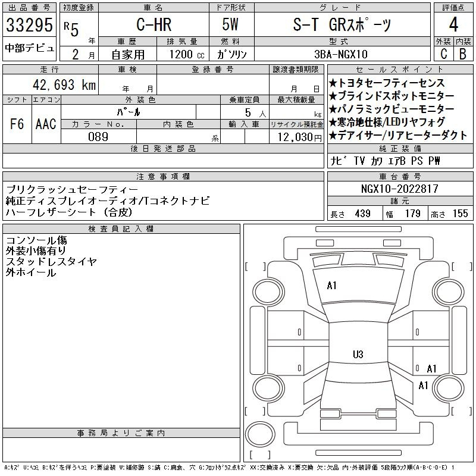Select デアイサー/リアヒーターダクト line
The height and width of the screenshot is (476, 476).
[397, 136]
